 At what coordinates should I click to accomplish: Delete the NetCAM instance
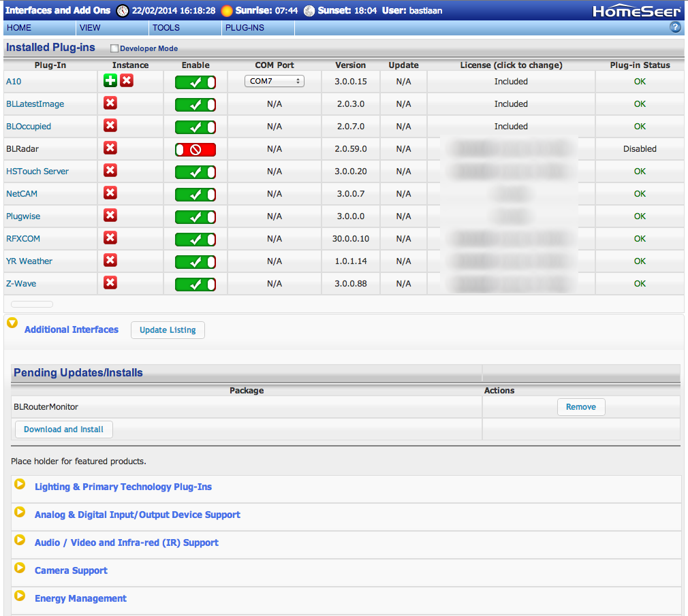pos(110,193)
